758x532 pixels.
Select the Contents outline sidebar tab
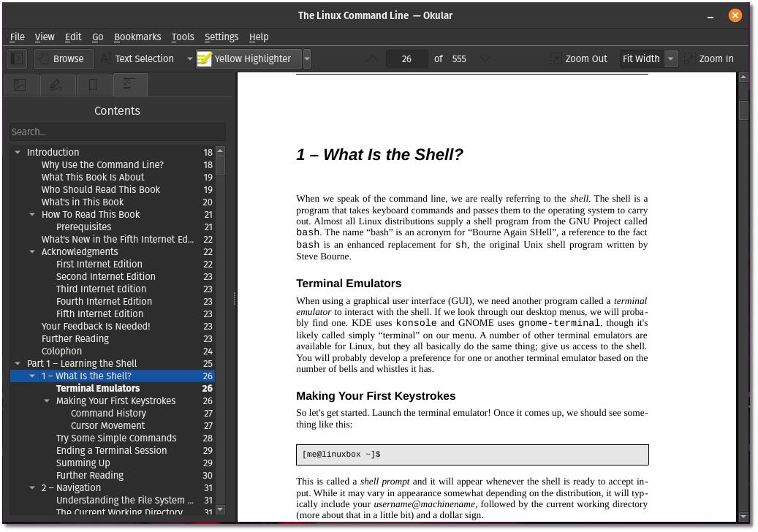coord(129,85)
